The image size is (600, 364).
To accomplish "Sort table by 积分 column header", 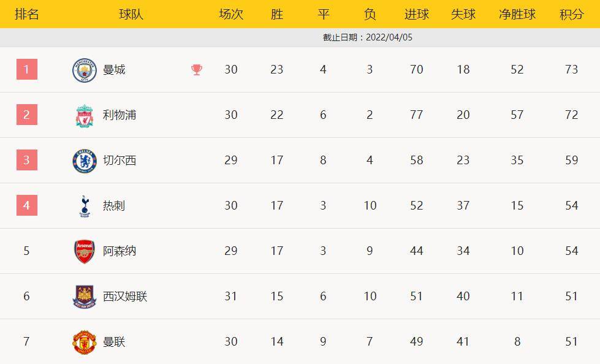I will [x=571, y=14].
